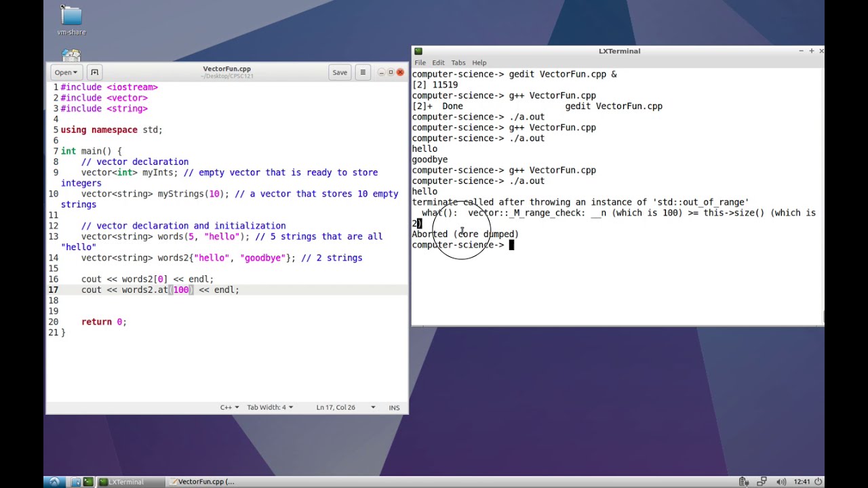
Task: Open the LXTerminal Tabs menu
Action: [458, 62]
